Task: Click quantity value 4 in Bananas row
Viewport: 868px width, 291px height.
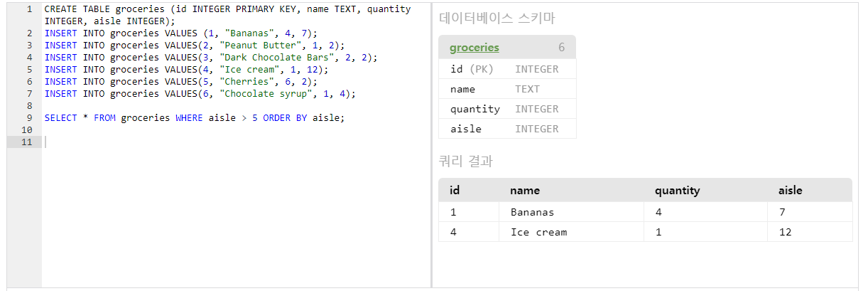Action: (x=659, y=212)
